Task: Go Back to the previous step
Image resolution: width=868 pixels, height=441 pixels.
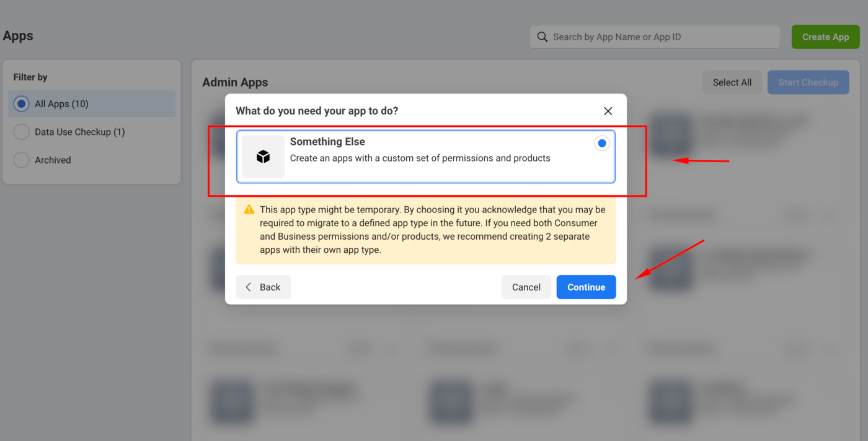Action: point(263,287)
